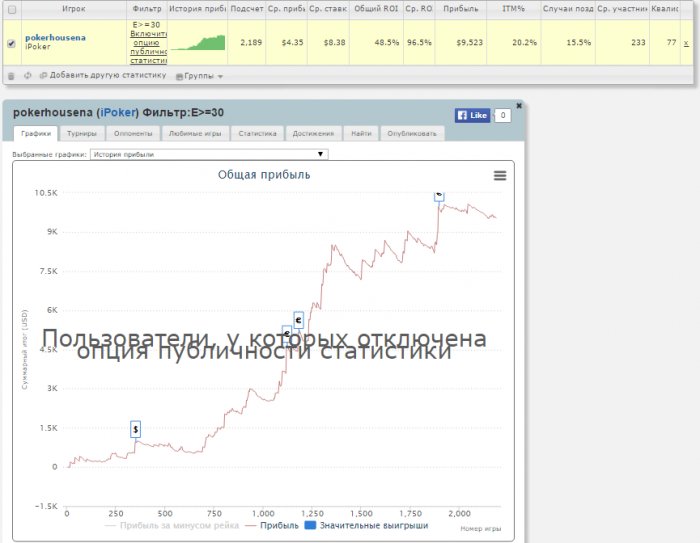Viewport: 700px width, 543px height.
Task: Expand the История прибыли graph selector
Action: [209, 155]
